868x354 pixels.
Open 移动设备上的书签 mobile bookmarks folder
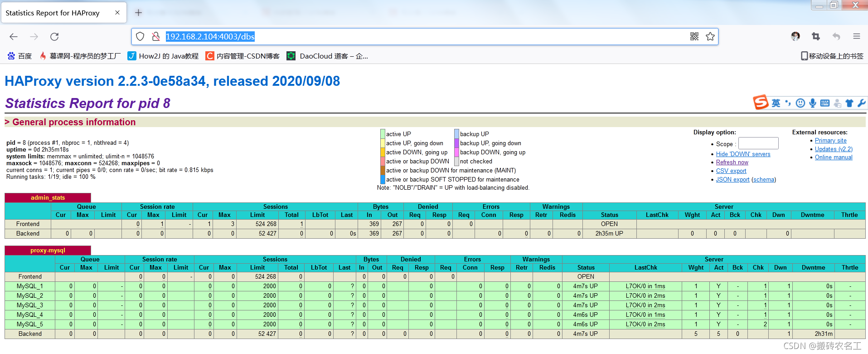point(832,56)
